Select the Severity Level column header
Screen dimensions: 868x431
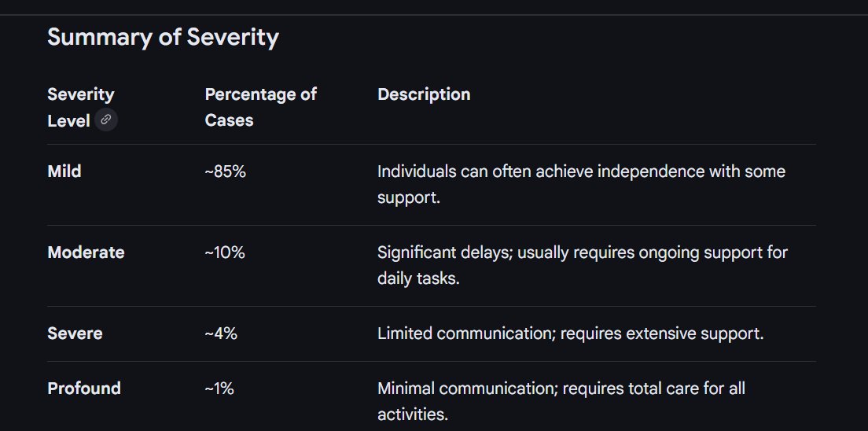click(x=80, y=107)
